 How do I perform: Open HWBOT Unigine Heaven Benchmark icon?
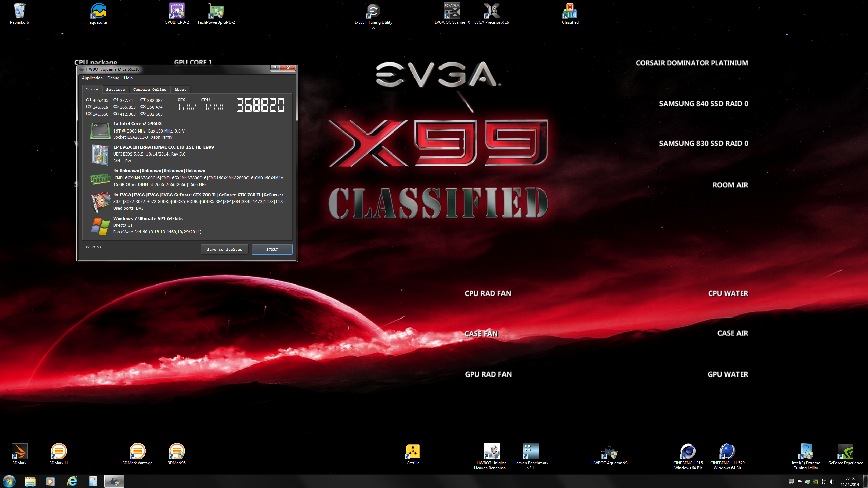coord(491,456)
